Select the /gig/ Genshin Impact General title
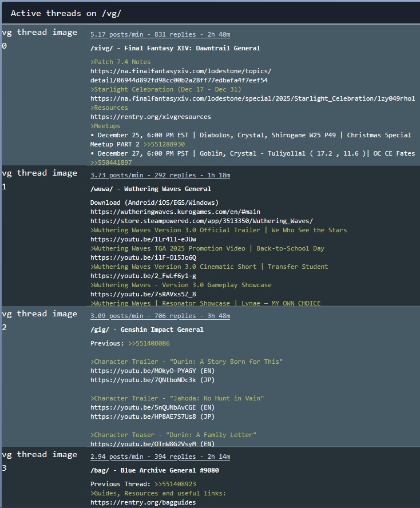420x508 pixels. click(x=147, y=330)
